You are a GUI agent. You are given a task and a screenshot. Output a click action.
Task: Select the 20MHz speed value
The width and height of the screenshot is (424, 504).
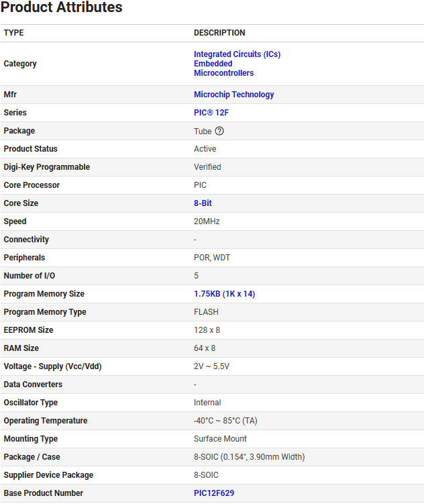point(207,221)
